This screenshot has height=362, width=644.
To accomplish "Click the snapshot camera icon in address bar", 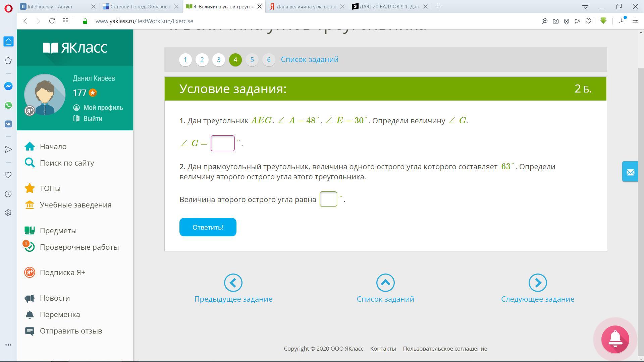I will [x=555, y=21].
